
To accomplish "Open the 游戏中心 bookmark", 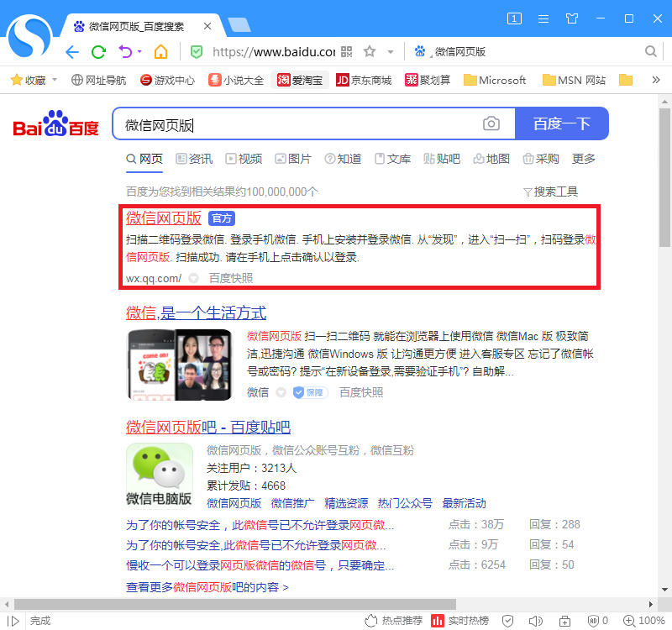I will pyautogui.click(x=167, y=80).
